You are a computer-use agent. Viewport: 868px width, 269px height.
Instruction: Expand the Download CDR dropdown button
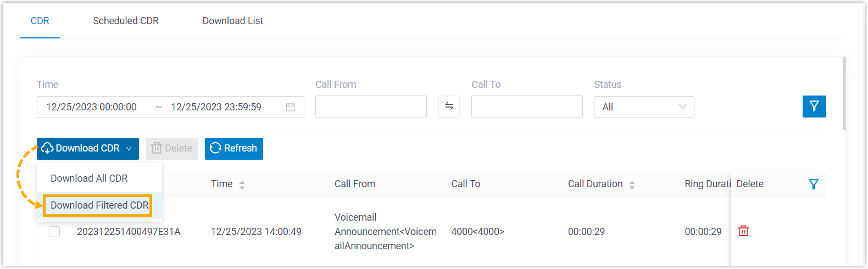pos(88,149)
